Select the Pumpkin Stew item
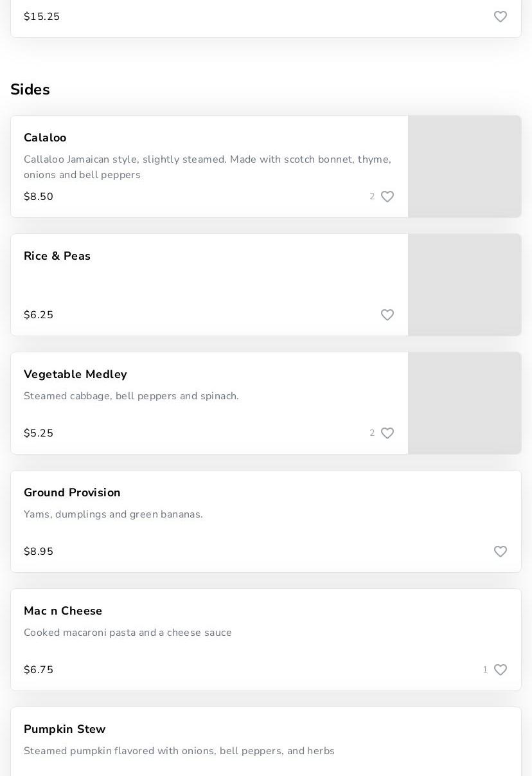532x776 pixels. [65, 729]
